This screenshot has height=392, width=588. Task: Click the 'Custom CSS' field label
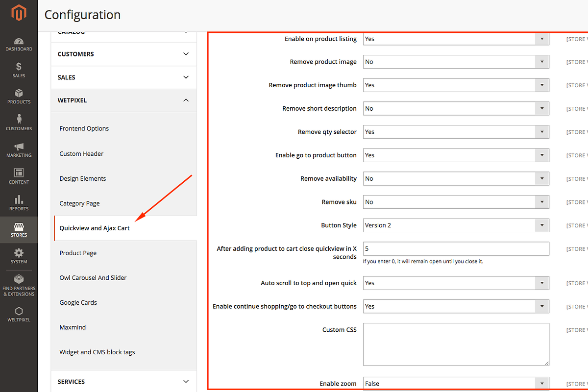(340, 330)
